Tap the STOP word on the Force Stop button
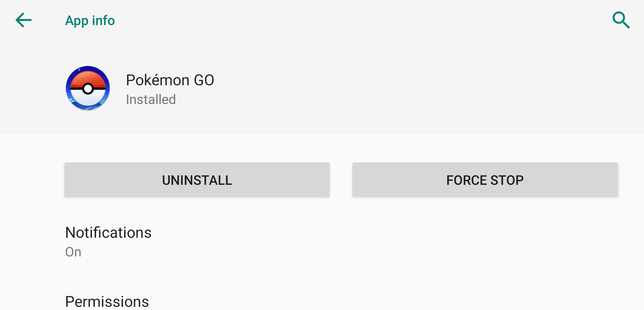This screenshot has width=644, height=310. tap(507, 180)
